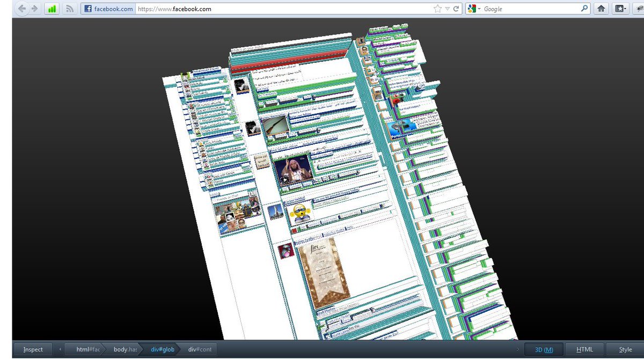This screenshot has width=644, height=359.
Task: Click the Inspect button
Action: 33,349
